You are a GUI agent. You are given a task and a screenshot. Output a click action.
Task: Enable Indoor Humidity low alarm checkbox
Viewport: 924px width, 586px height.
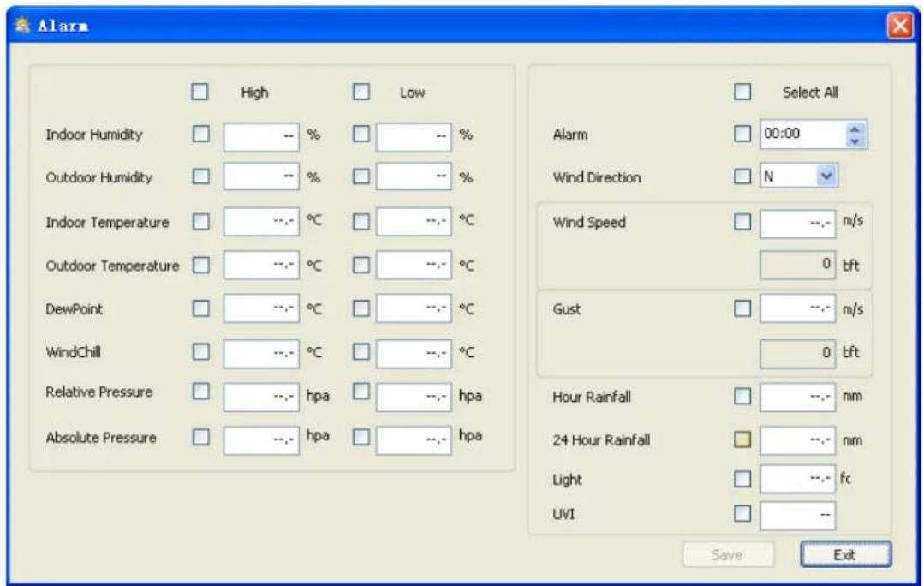click(361, 134)
